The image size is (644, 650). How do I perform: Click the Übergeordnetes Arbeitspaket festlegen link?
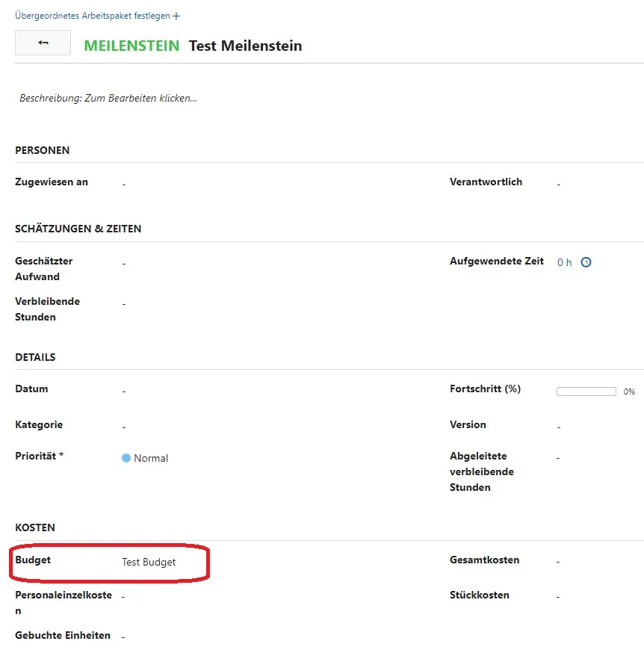87,15
